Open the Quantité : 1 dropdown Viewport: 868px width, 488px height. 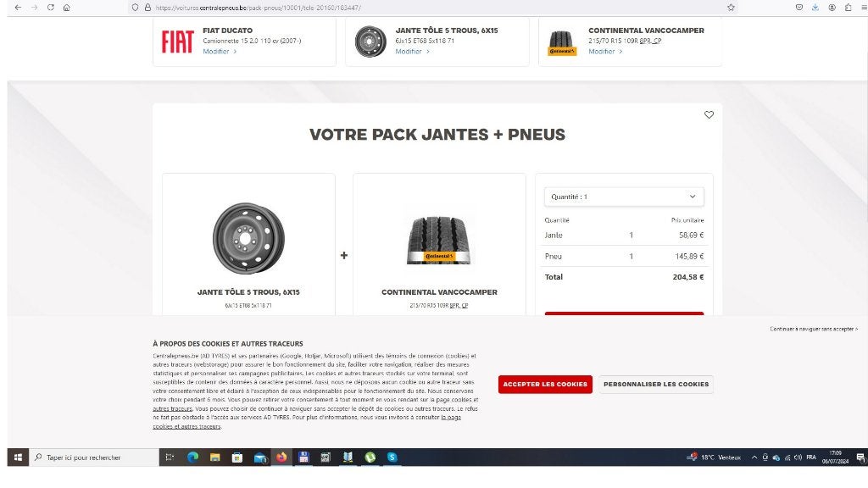(x=624, y=197)
